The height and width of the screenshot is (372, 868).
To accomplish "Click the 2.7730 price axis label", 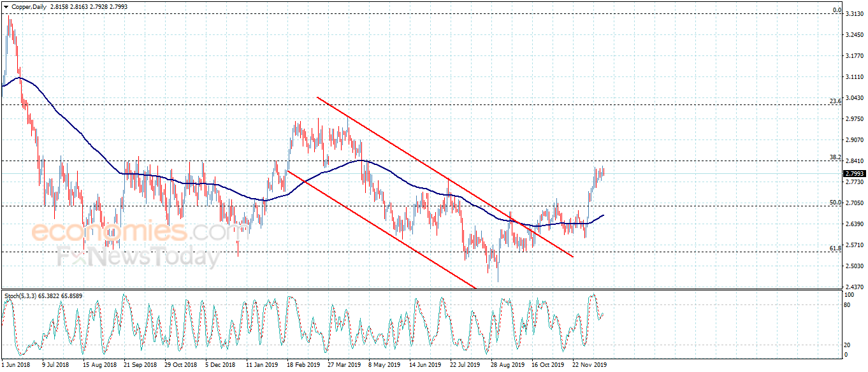I will [x=854, y=182].
